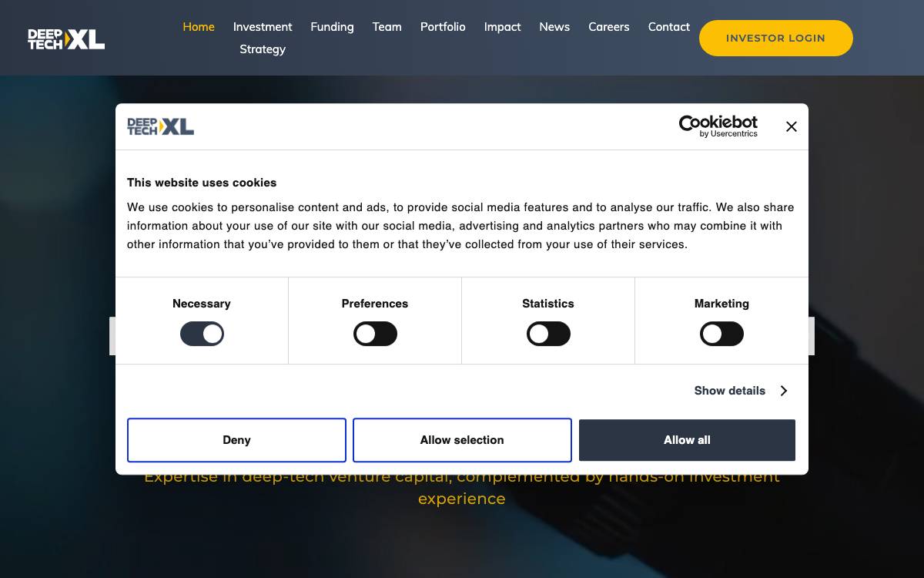Go to Careers page
924x578 pixels.
[608, 26]
